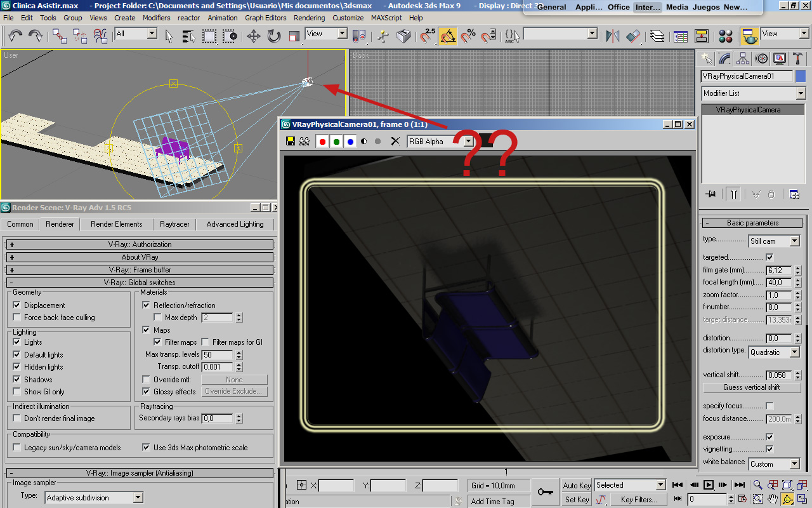Open the Adaptive subdivision sampler type dropdown
Viewport: 812px width, 508px height.
(x=94, y=498)
